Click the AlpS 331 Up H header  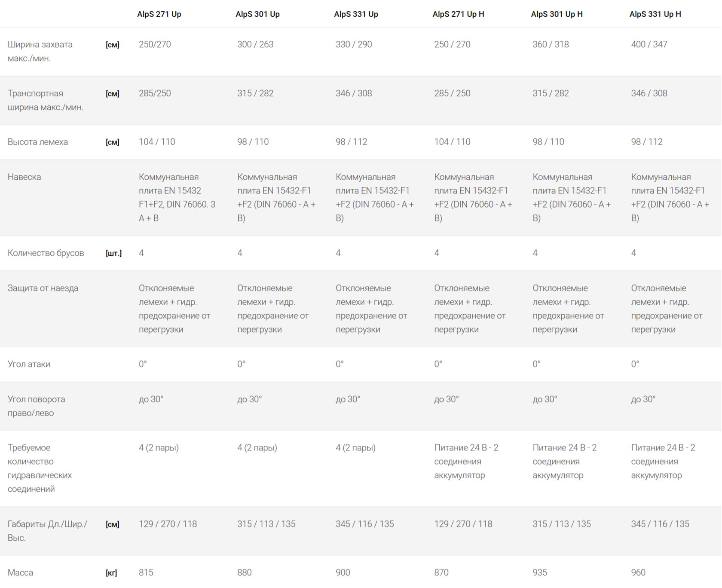pyautogui.click(x=655, y=14)
